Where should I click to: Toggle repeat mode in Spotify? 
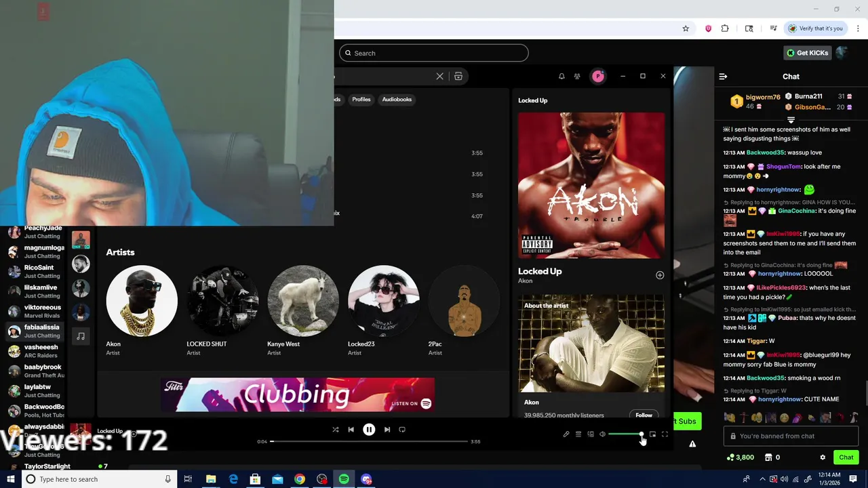tap(402, 430)
